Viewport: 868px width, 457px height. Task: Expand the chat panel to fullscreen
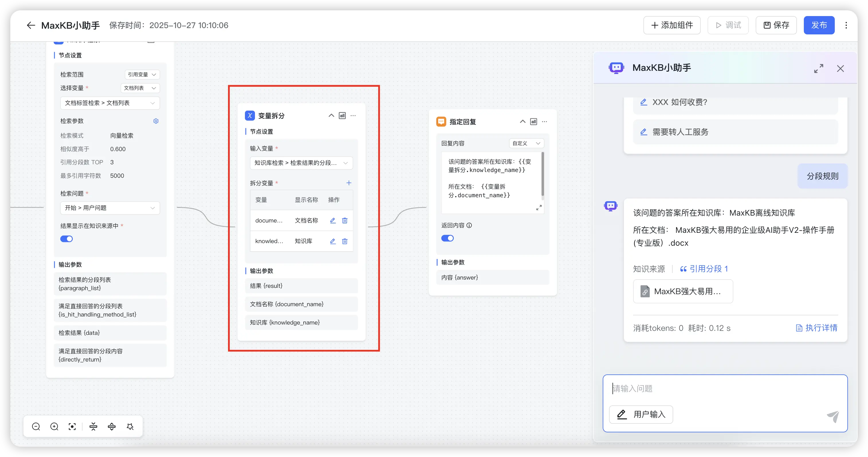pos(818,69)
